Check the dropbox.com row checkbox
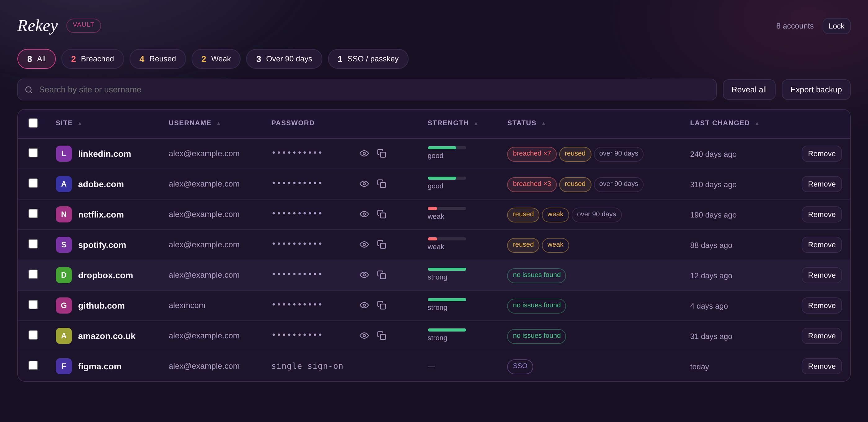 [x=33, y=274]
